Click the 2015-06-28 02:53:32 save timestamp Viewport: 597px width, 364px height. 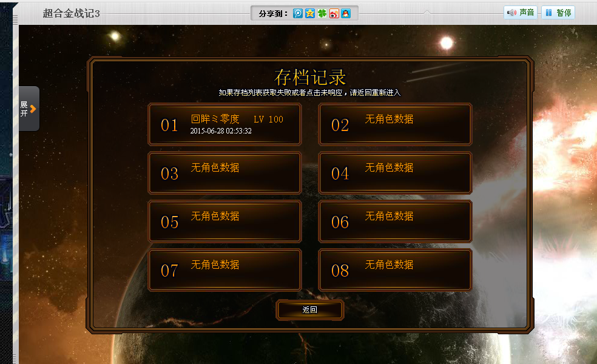click(x=221, y=131)
